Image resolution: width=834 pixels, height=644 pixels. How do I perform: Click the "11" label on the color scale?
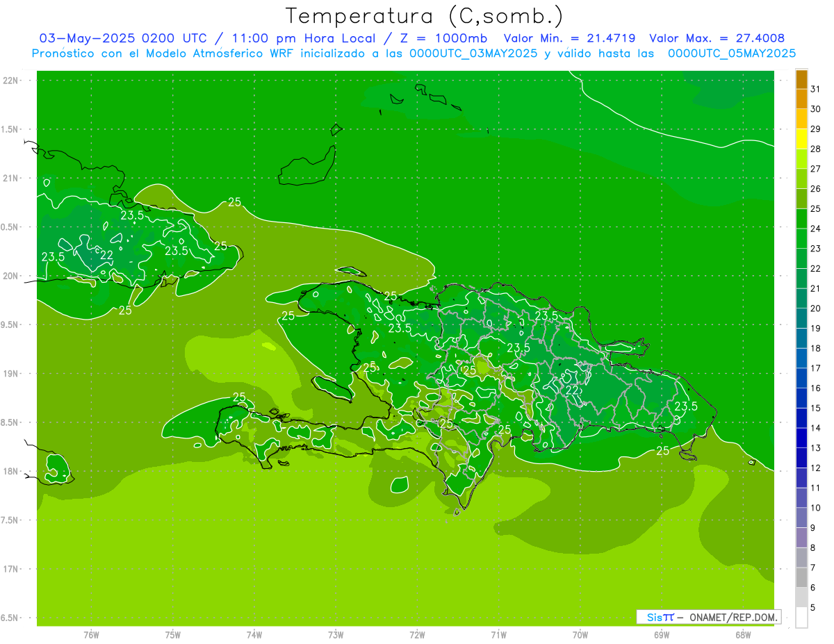(816, 488)
